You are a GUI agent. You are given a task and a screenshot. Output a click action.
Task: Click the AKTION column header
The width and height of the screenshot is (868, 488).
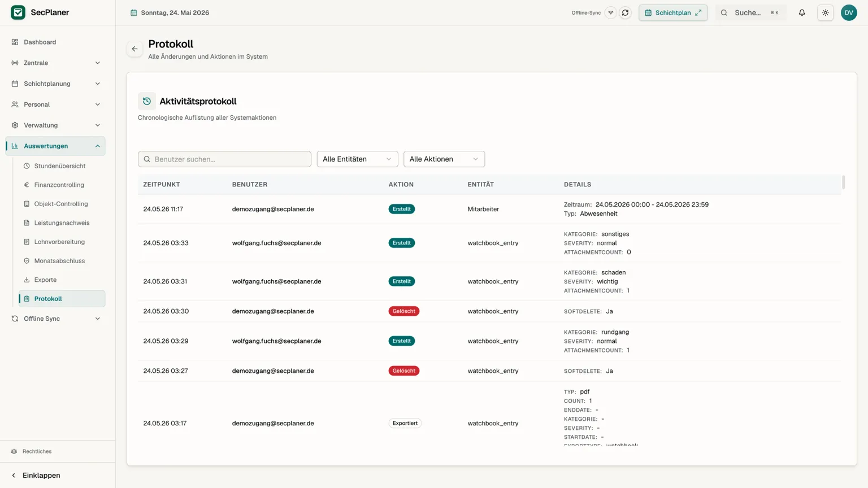(401, 185)
